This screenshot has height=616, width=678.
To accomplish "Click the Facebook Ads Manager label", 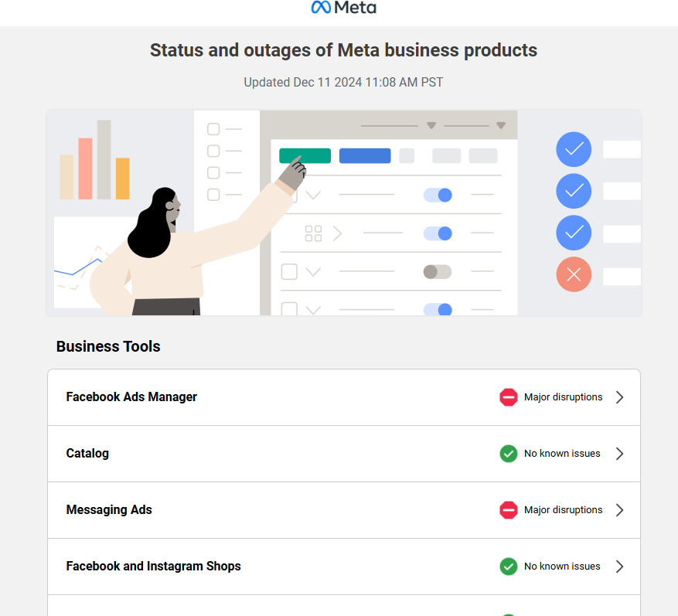I will (131, 397).
